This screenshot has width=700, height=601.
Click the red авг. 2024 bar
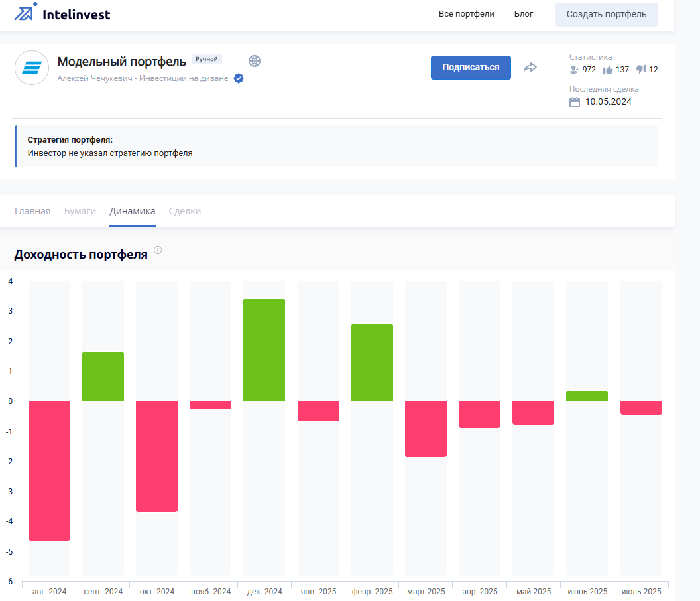pos(50,470)
